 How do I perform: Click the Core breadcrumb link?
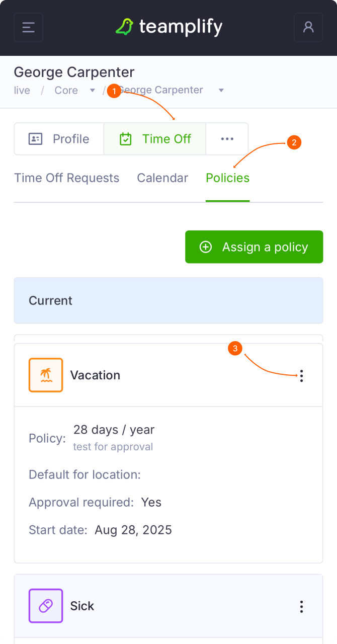(66, 91)
